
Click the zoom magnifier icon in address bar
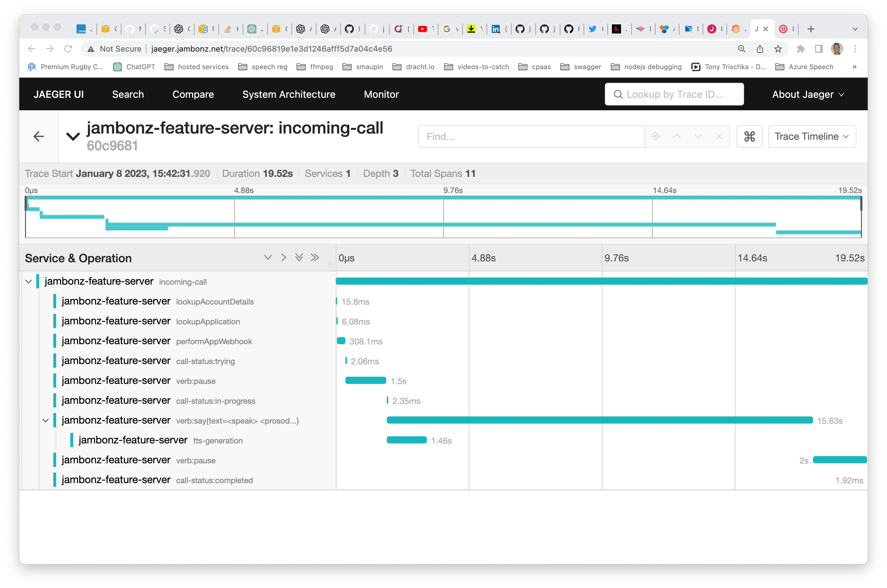coord(742,49)
